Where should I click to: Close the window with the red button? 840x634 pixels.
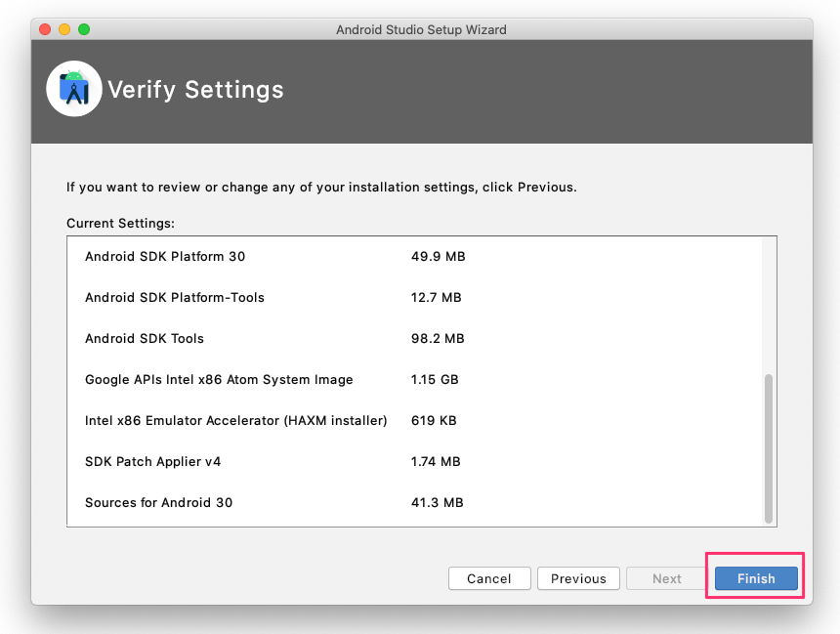[45, 29]
